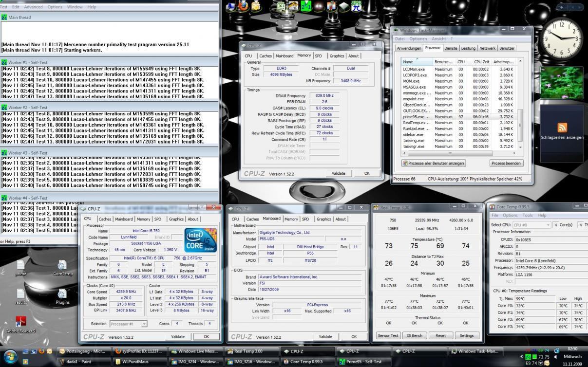Click the Task Manager horizontal scrollbar

pyautogui.click(x=459, y=152)
